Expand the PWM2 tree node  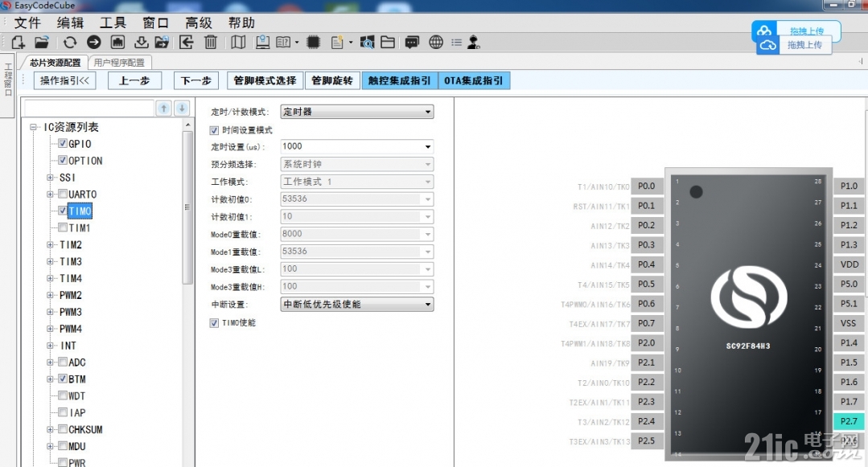click(50, 295)
